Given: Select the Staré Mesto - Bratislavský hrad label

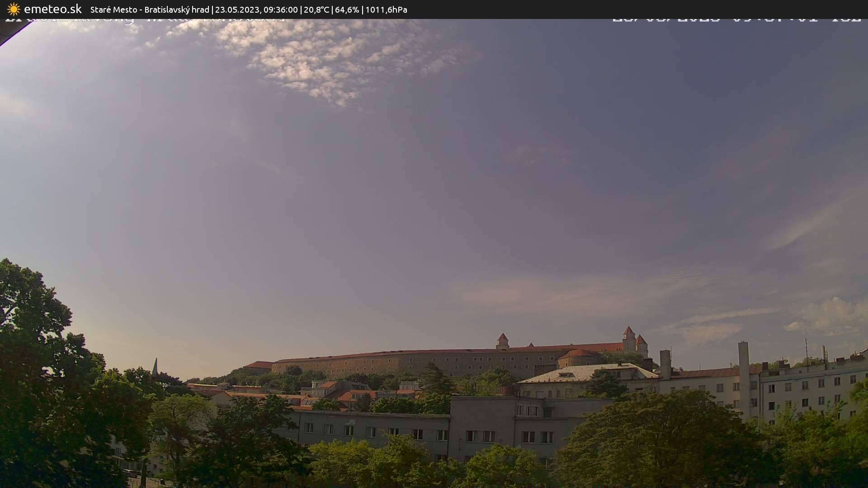Looking at the screenshot, I should click(149, 9).
